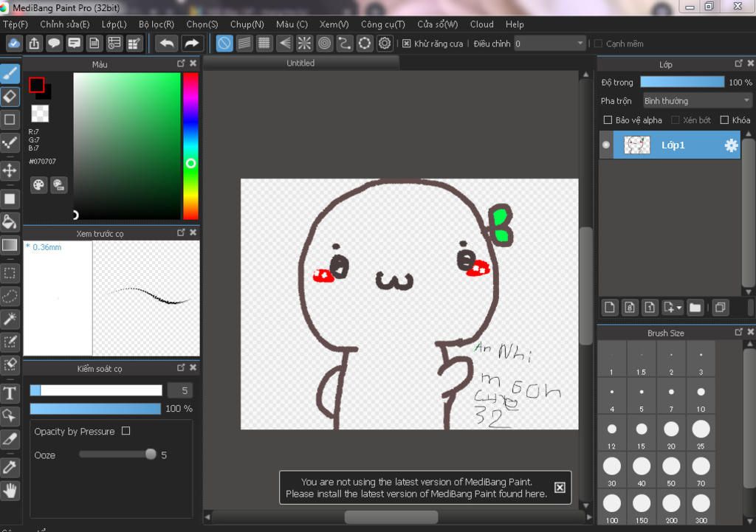756x532 pixels.
Task: Toggle the Xén bớt clipping checkbox
Action: pyautogui.click(x=676, y=120)
